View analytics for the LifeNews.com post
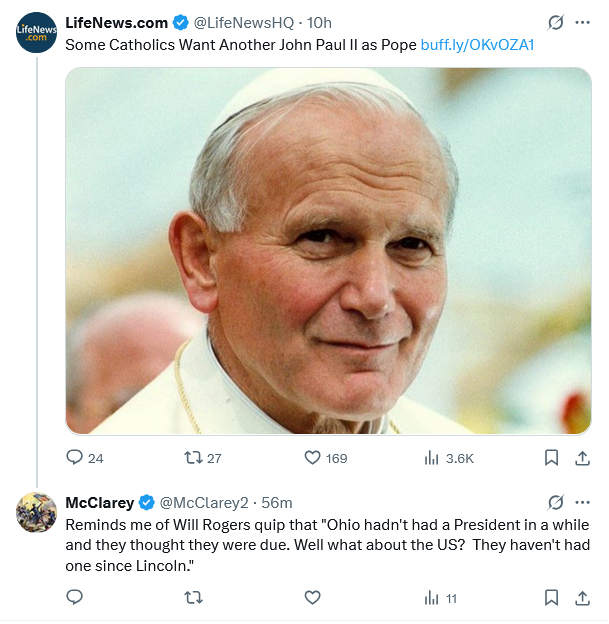 432,458
